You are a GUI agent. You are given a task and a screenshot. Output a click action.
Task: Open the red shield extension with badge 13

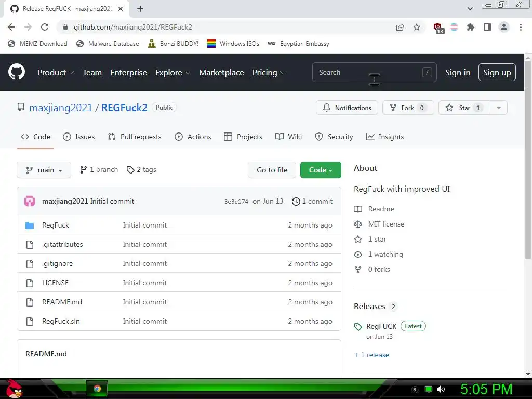tap(438, 28)
